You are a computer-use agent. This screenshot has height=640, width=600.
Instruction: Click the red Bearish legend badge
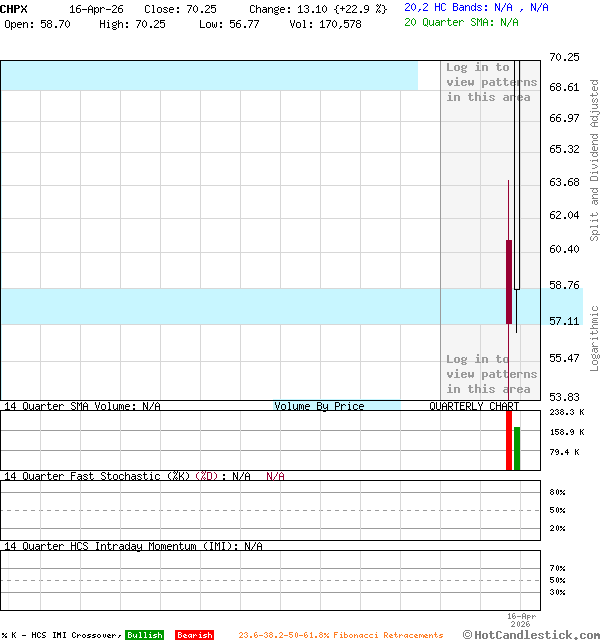tap(194, 635)
